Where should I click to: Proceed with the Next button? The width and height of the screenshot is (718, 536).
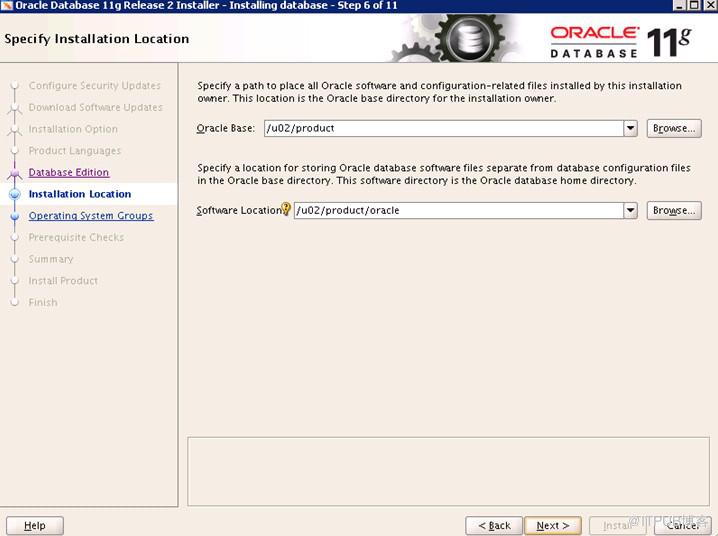tap(553, 525)
